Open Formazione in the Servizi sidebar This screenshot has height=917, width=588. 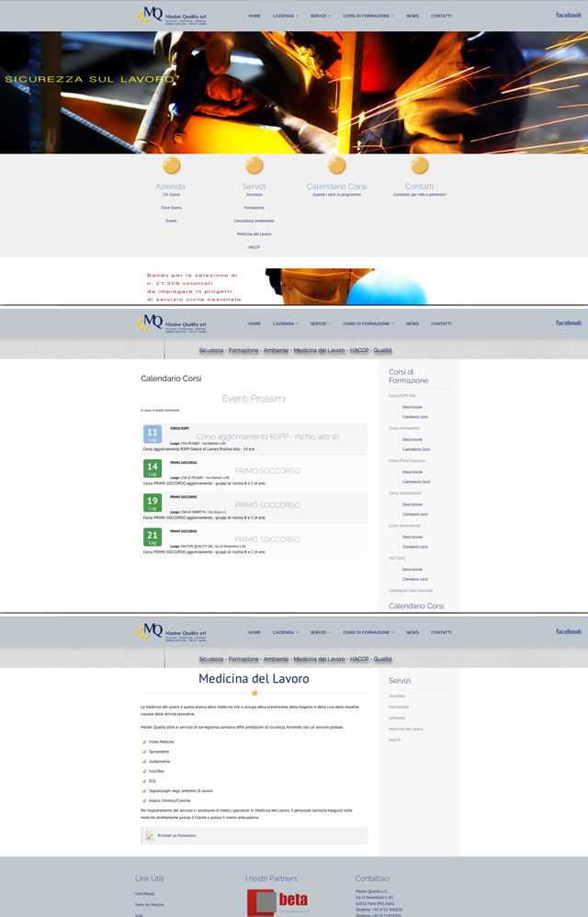tap(399, 708)
